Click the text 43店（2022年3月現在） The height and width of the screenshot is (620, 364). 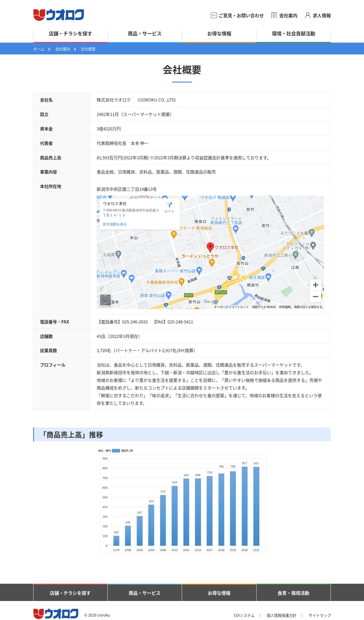pyautogui.click(x=119, y=336)
